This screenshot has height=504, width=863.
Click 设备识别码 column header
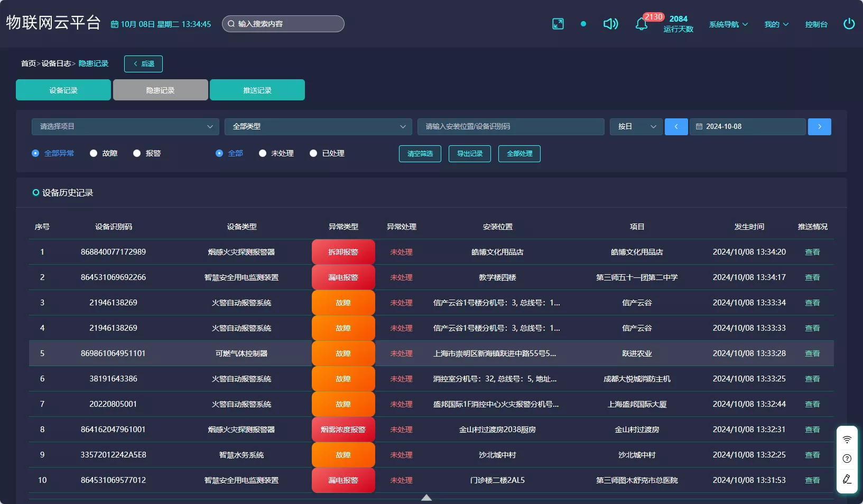pos(114,227)
